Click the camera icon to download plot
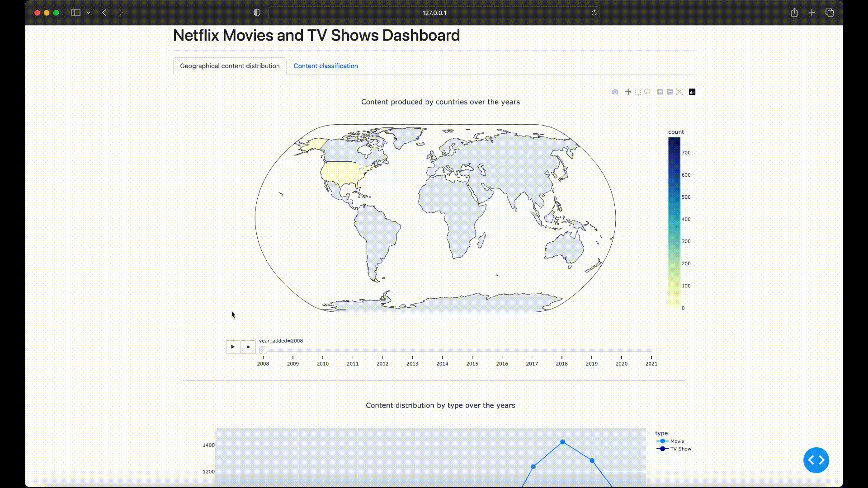868x488 pixels. tap(615, 92)
